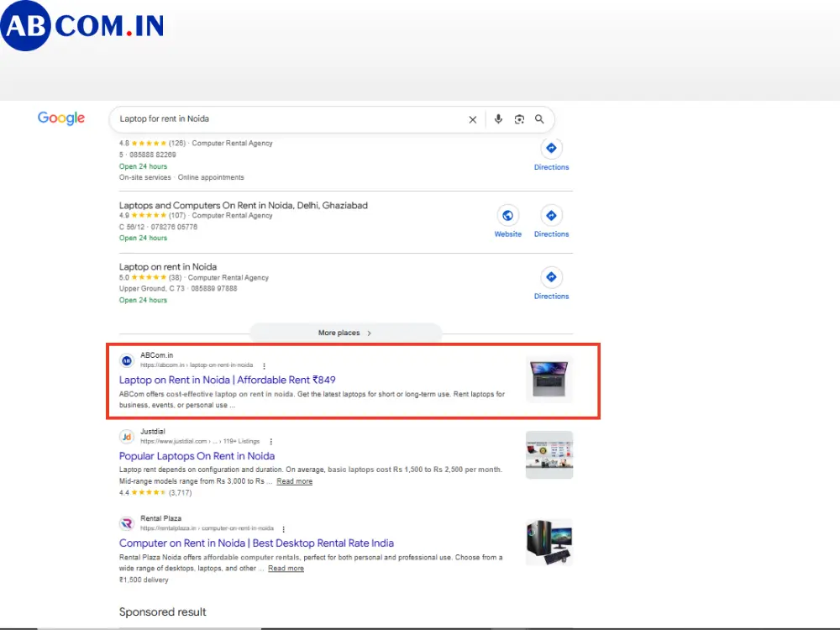Click the Rental Plaza site name
Viewport: 840px width, 630px height.
[x=160, y=518]
